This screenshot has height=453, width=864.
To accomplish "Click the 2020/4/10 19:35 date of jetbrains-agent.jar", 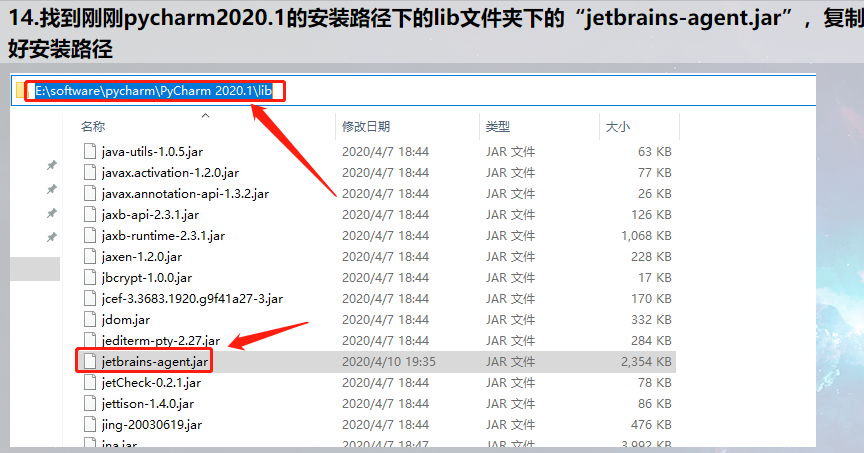I will [x=388, y=362].
